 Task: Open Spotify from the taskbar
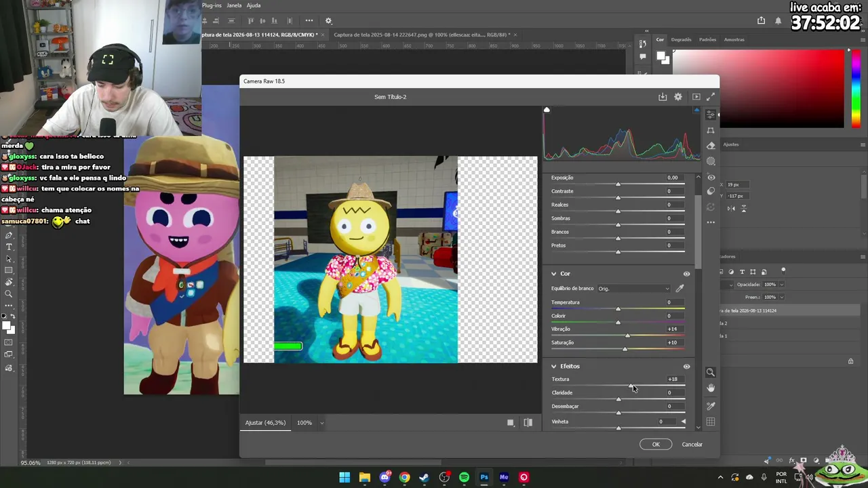click(x=464, y=477)
